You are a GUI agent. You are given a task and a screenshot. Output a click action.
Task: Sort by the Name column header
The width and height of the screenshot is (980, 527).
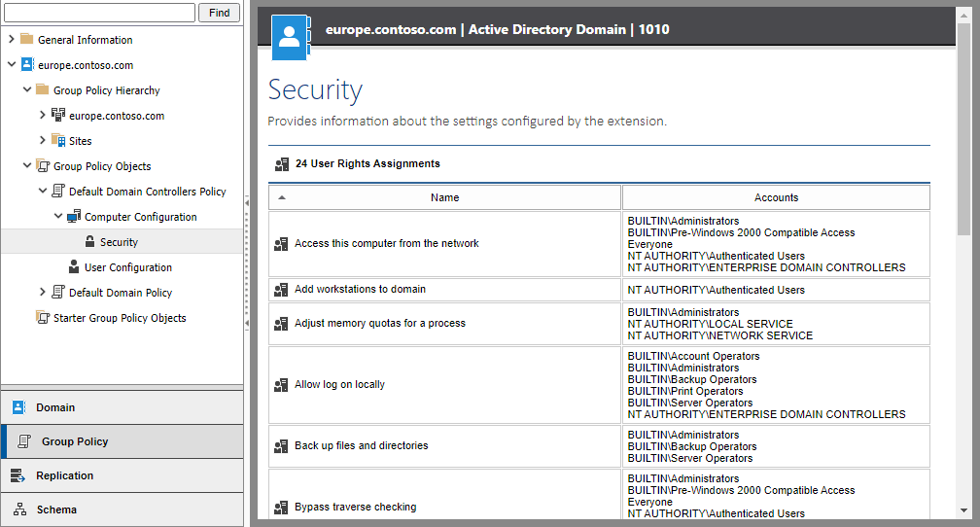444,197
